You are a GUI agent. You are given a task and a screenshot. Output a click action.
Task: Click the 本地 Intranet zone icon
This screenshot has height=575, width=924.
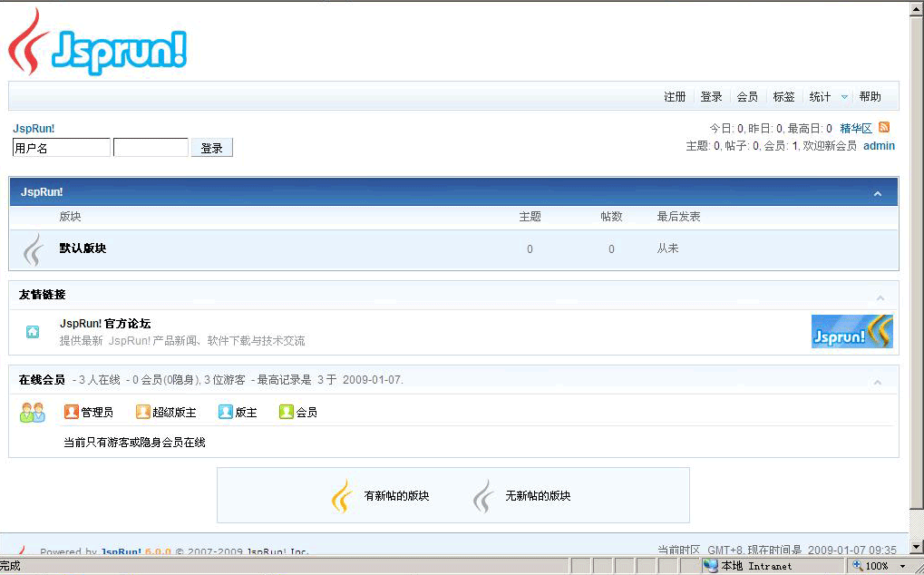tap(711, 566)
